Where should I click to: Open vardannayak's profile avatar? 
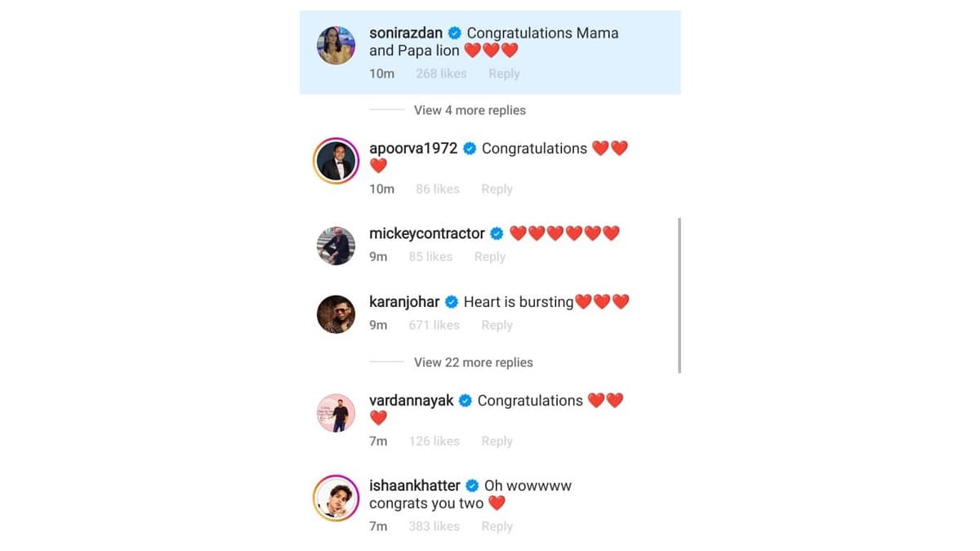click(336, 413)
